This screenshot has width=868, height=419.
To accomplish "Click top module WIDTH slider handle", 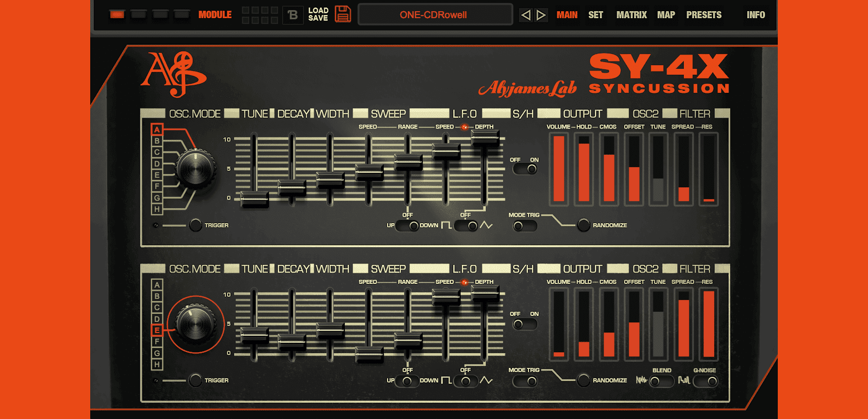I will 330,180.
